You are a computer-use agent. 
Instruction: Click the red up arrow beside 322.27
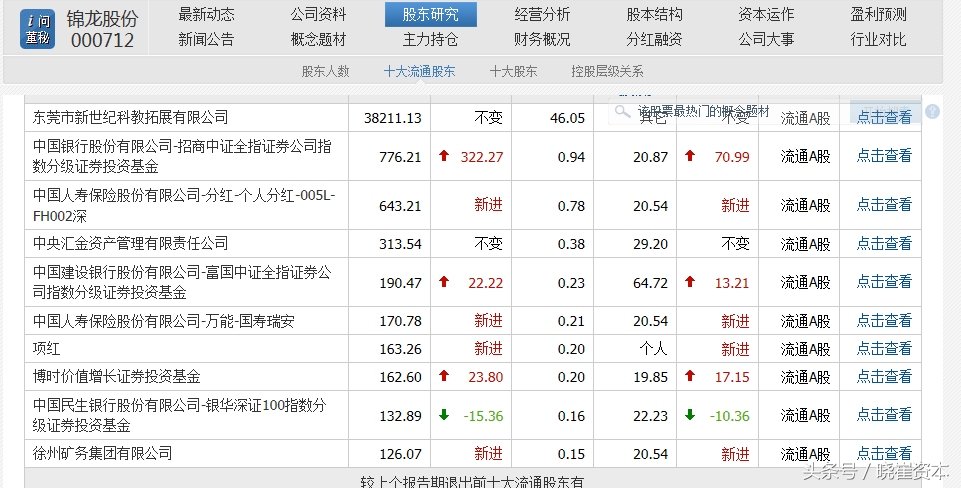tap(444, 156)
